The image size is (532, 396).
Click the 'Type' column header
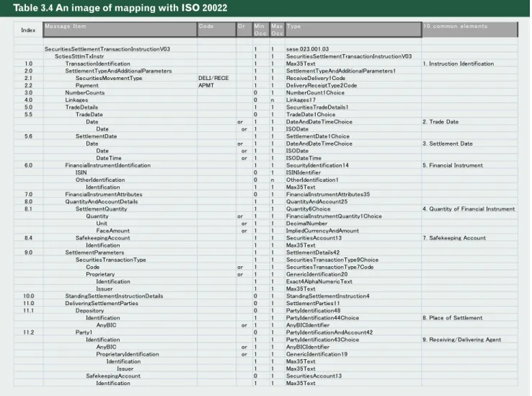point(353,30)
